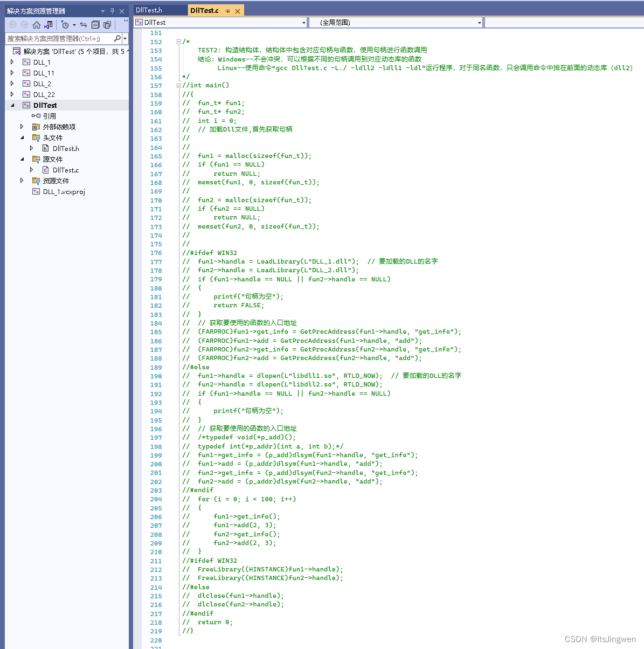Expand the DLL_2 project node

12,84
